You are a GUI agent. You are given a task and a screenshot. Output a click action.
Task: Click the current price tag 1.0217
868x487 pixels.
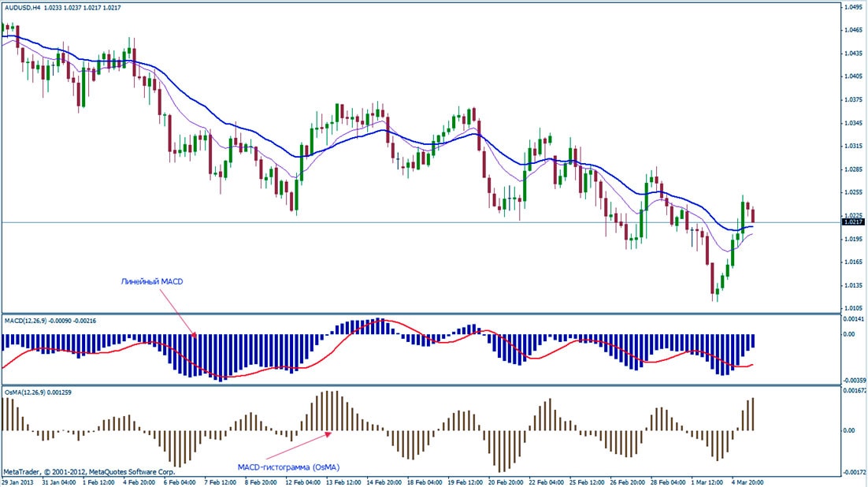coord(853,222)
